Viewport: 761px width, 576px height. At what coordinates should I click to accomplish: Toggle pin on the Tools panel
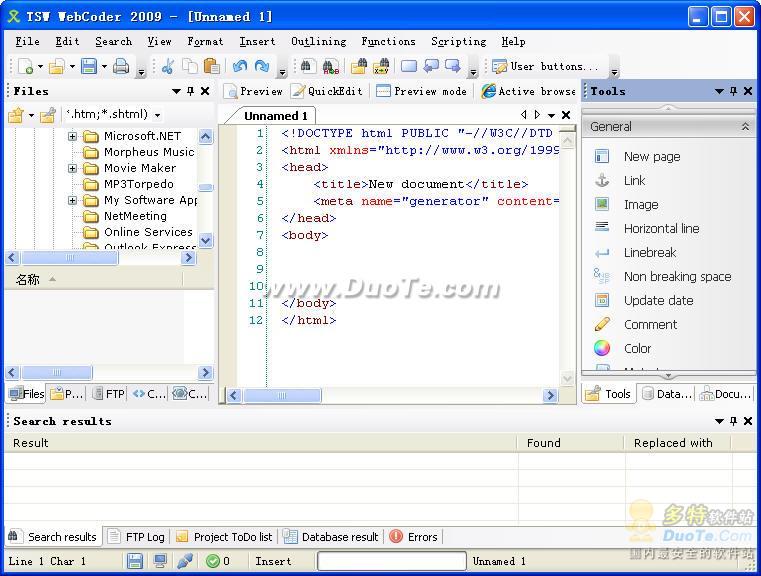[x=734, y=91]
